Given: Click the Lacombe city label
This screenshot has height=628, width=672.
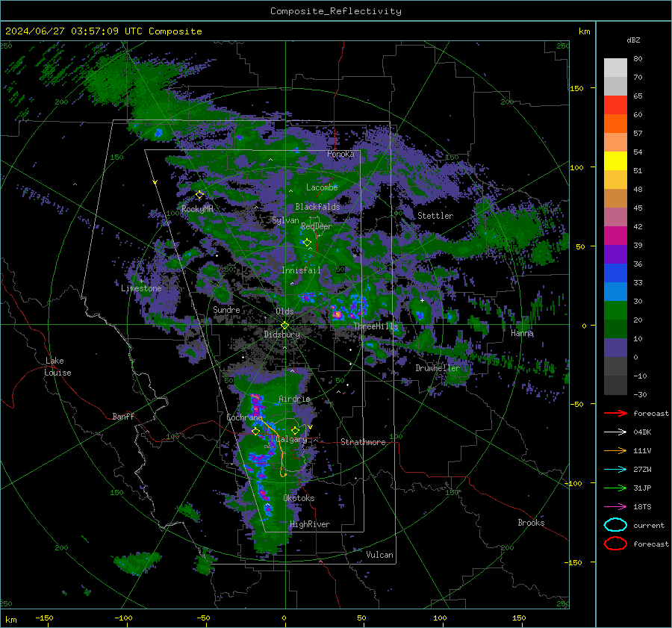Looking at the screenshot, I should click(x=322, y=187).
